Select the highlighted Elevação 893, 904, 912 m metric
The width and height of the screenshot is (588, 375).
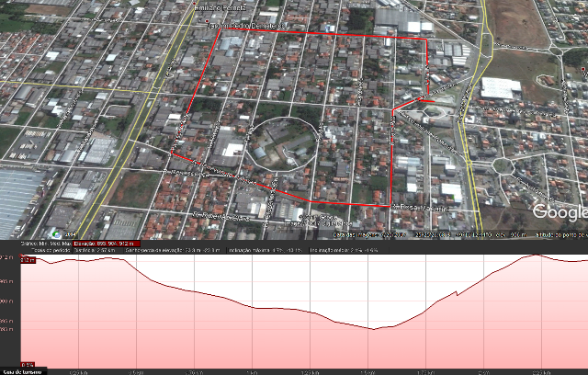point(107,244)
